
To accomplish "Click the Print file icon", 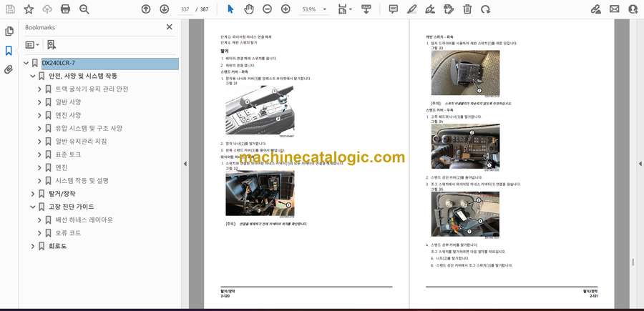I will pos(66,9).
